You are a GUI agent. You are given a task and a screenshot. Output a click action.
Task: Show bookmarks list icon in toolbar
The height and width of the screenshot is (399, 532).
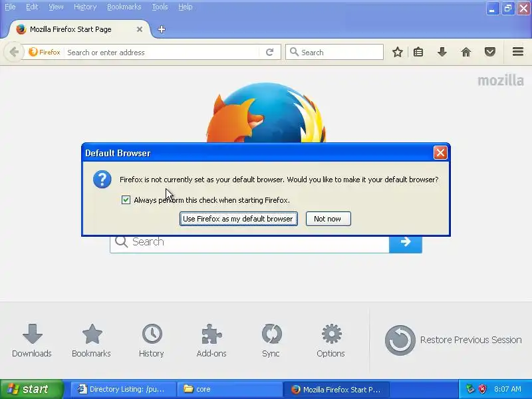(x=418, y=53)
